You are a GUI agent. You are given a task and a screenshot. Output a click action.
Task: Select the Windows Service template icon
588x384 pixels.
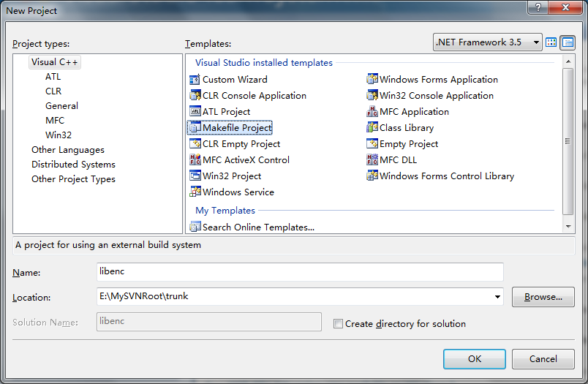click(x=195, y=192)
